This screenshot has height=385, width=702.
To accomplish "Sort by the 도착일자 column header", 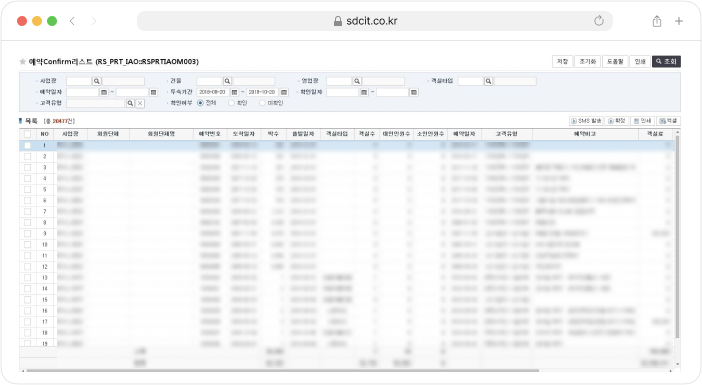I will coord(244,134).
